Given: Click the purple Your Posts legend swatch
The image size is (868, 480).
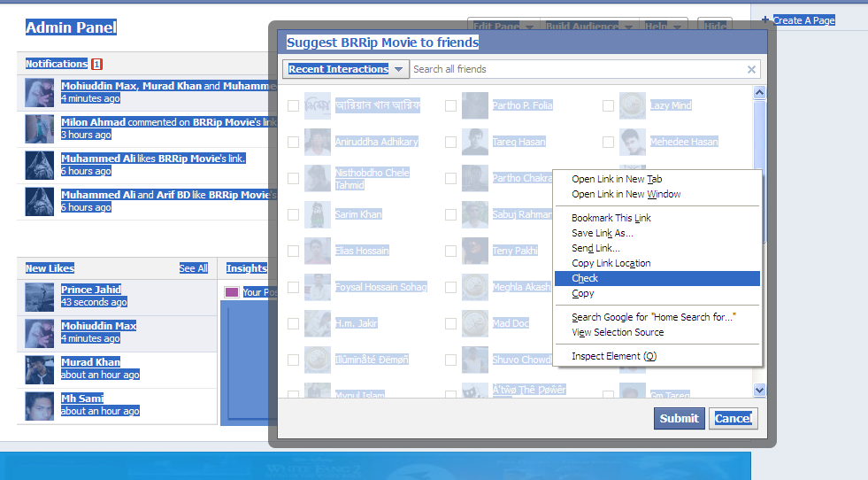Looking at the screenshot, I should (232, 292).
